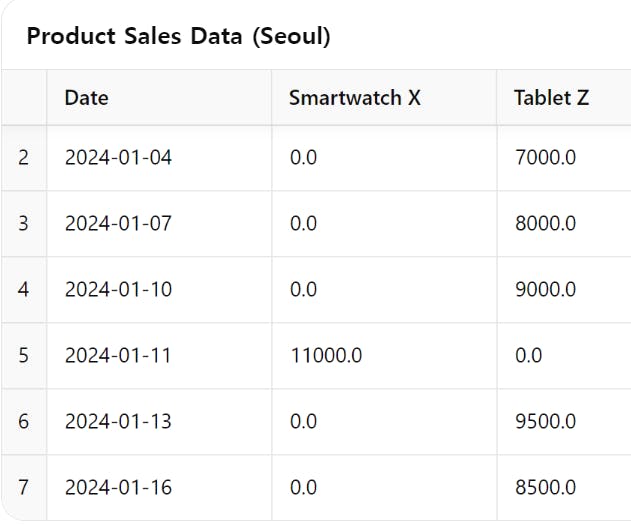
Task: Click the Smartwatch X column header
Action: pos(354,98)
